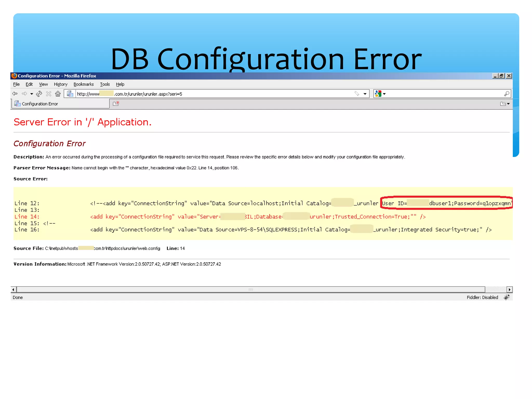
Task: Open the address bar history dropdown
Action: click(365, 94)
